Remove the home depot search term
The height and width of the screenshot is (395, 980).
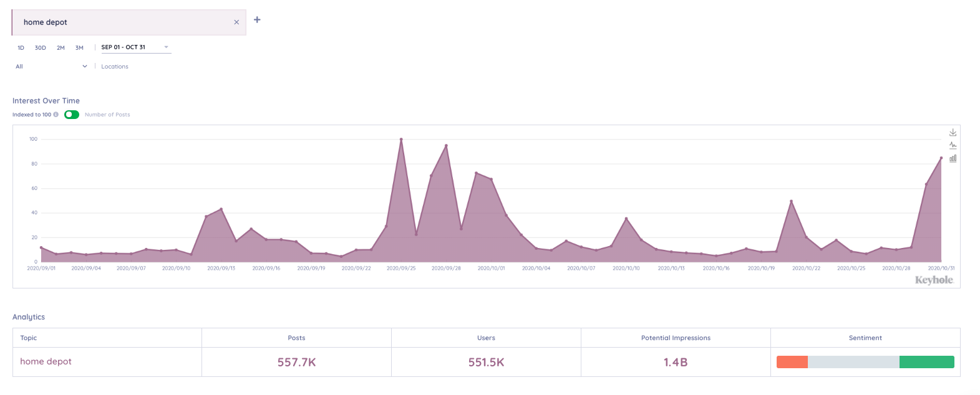[236, 22]
